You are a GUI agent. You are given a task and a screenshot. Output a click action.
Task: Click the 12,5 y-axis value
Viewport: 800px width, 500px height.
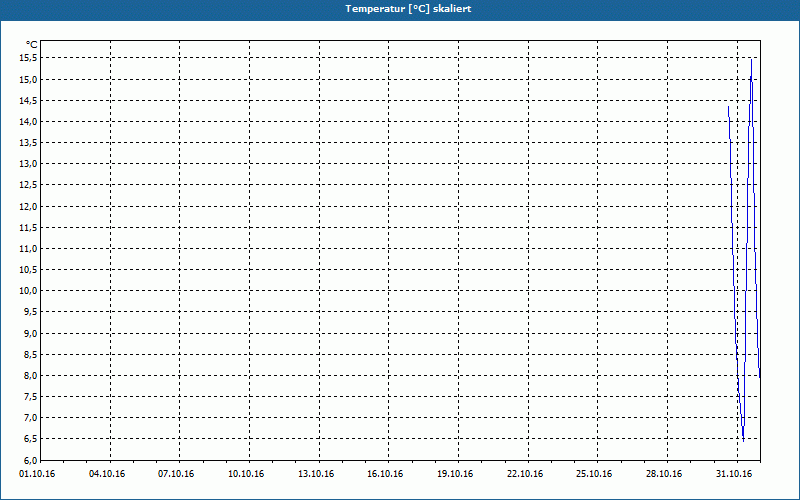pyautogui.click(x=29, y=185)
